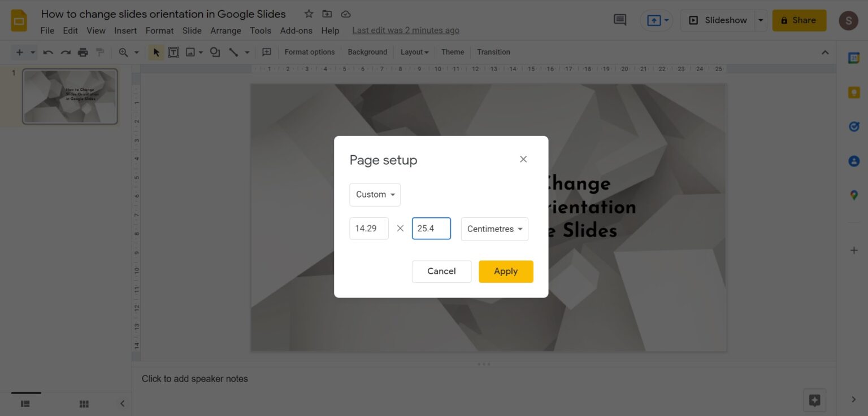The height and width of the screenshot is (416, 868).
Task: Click the Explore button
Action: [x=814, y=400]
